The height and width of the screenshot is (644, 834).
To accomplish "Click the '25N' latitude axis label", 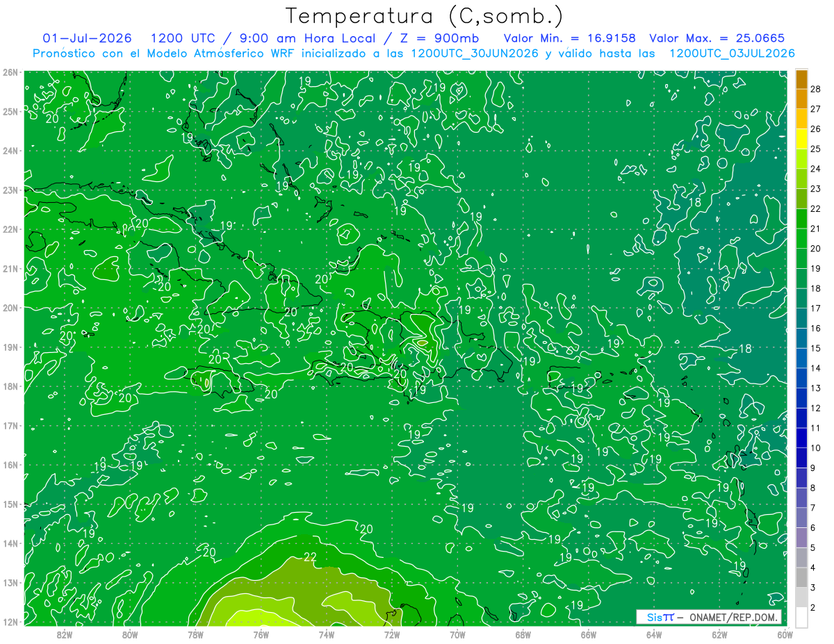I will pos(11,111).
